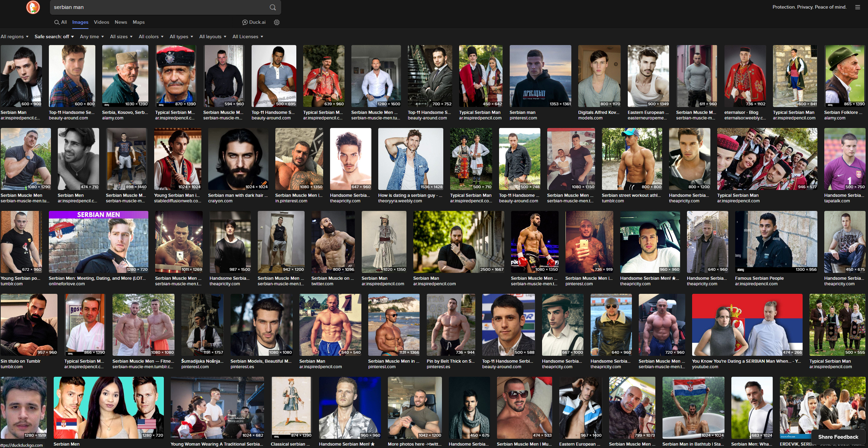Open 'Serbian Muscle on ...' twitter thumbnail
This screenshot has height=448, width=868.
[333, 242]
